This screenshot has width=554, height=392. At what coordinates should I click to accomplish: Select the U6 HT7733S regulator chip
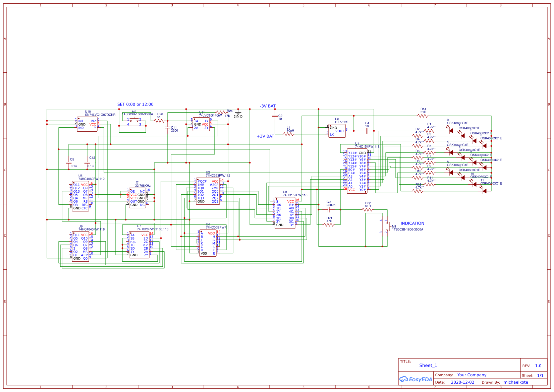coord(337,131)
